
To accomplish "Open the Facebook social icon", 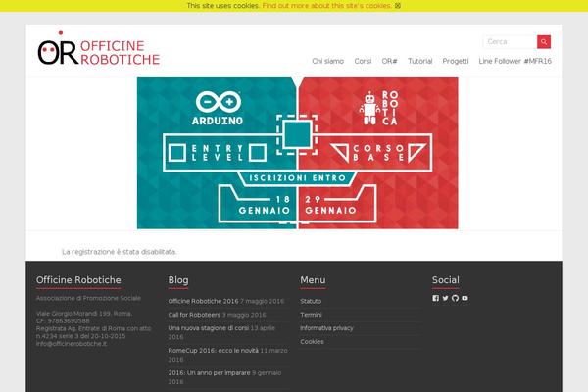I will (435, 298).
